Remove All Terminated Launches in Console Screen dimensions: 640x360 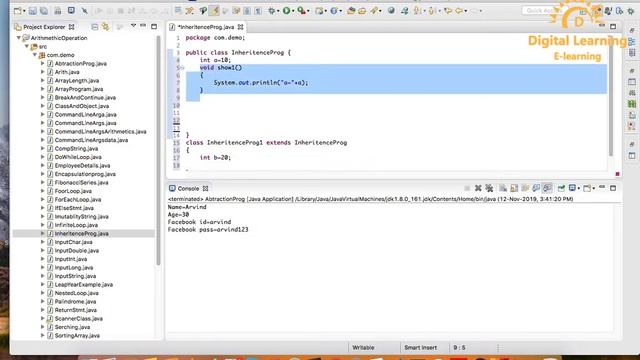489,188
